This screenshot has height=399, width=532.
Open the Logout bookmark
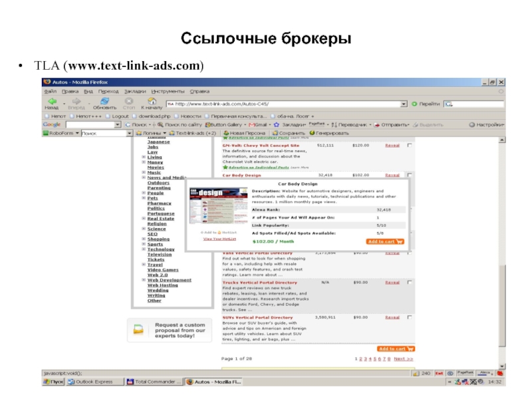pyautogui.click(x=117, y=116)
